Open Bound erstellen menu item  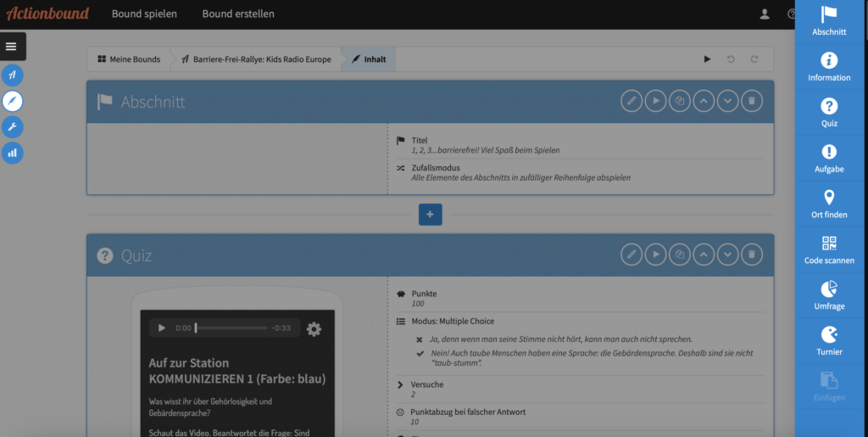pyautogui.click(x=238, y=14)
